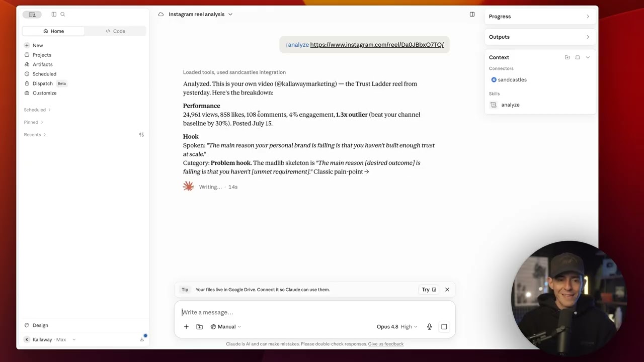This screenshot has height=362, width=644.
Task: Switch to the Home tab
Action: [x=53, y=31]
